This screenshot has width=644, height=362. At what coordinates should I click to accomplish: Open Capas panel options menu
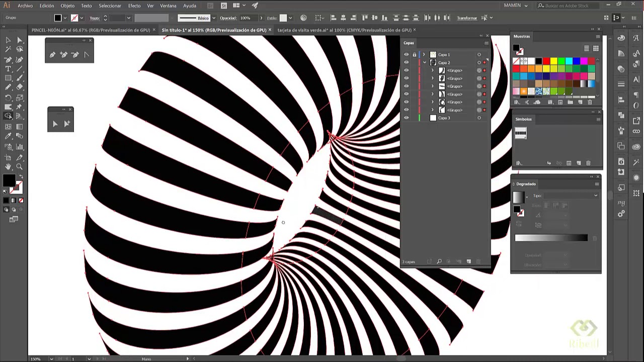point(486,43)
